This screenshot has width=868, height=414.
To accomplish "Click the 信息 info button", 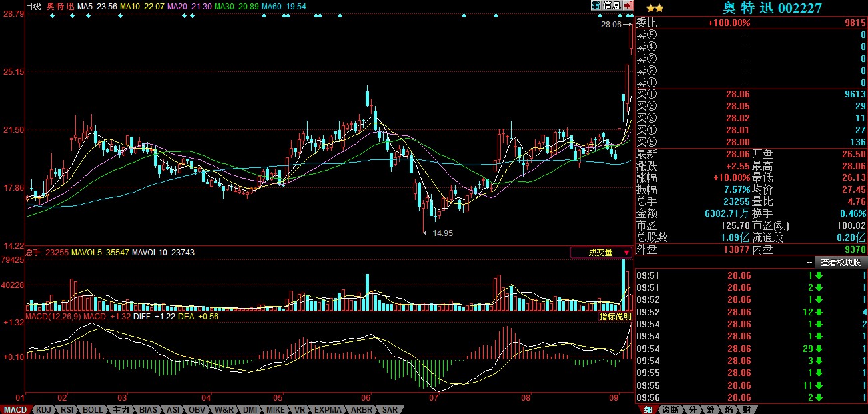I will 611,5.
